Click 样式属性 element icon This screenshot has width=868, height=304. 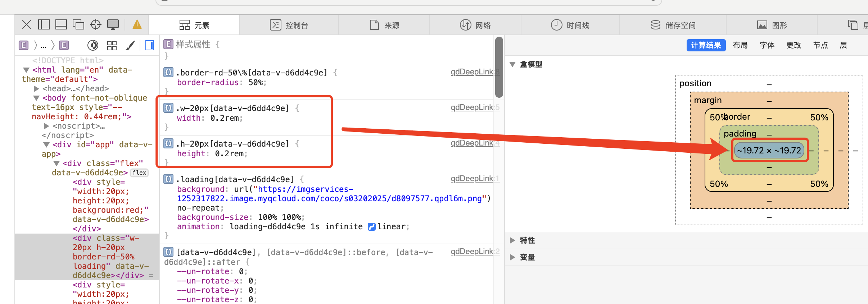[168, 45]
